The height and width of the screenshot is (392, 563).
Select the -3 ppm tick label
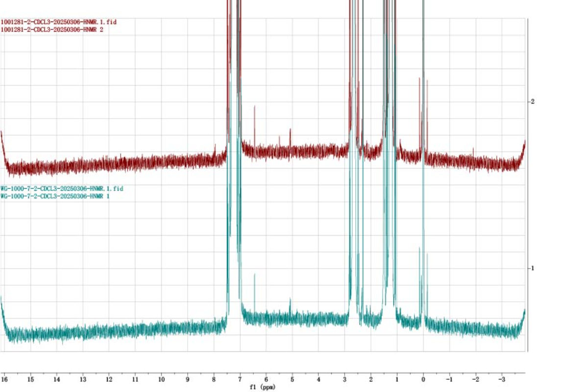(x=501, y=379)
